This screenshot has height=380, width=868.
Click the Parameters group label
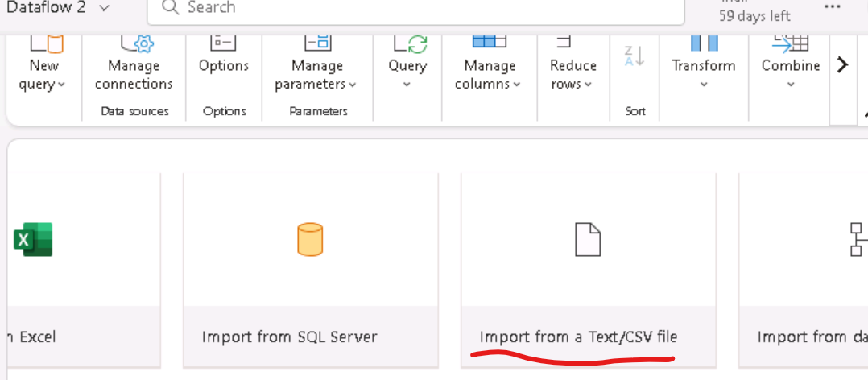(318, 111)
